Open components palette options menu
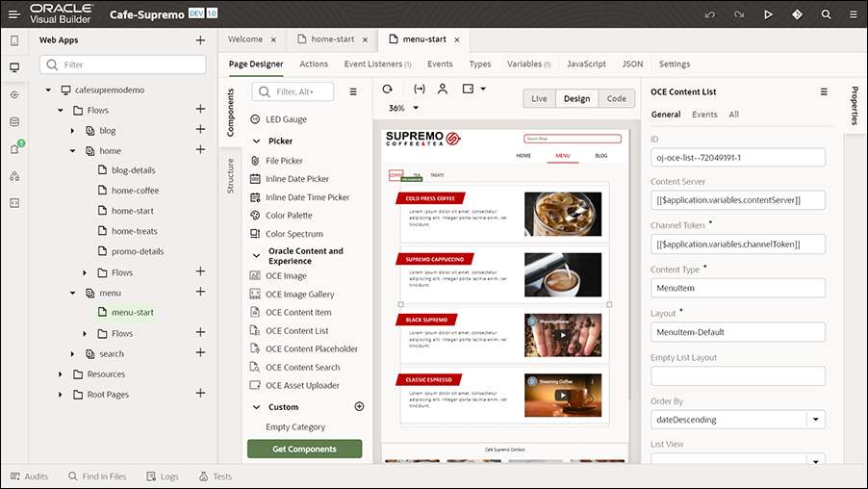Image resolution: width=868 pixels, height=489 pixels. click(353, 92)
